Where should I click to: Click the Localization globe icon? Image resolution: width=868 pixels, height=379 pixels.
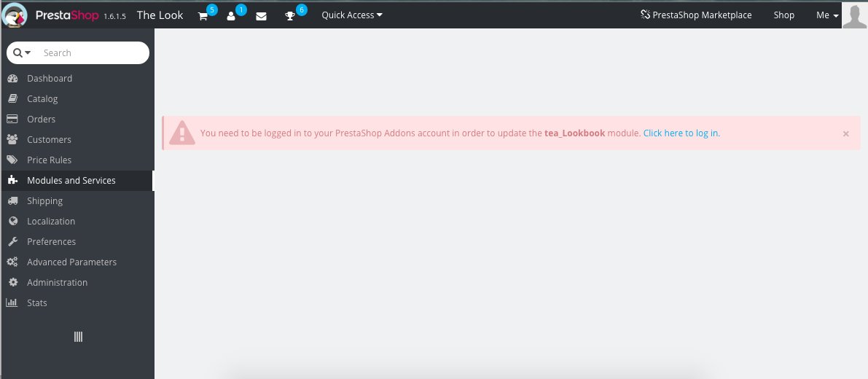click(14, 221)
